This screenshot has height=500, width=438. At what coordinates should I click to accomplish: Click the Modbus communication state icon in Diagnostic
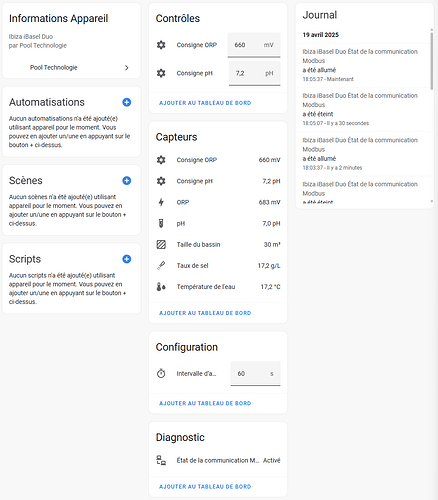(161, 460)
